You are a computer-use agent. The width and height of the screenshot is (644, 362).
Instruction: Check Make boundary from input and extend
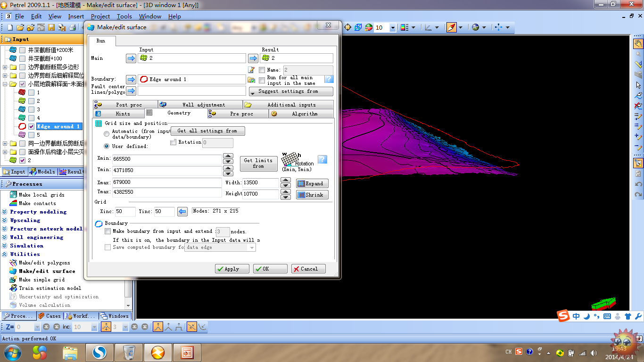107,231
